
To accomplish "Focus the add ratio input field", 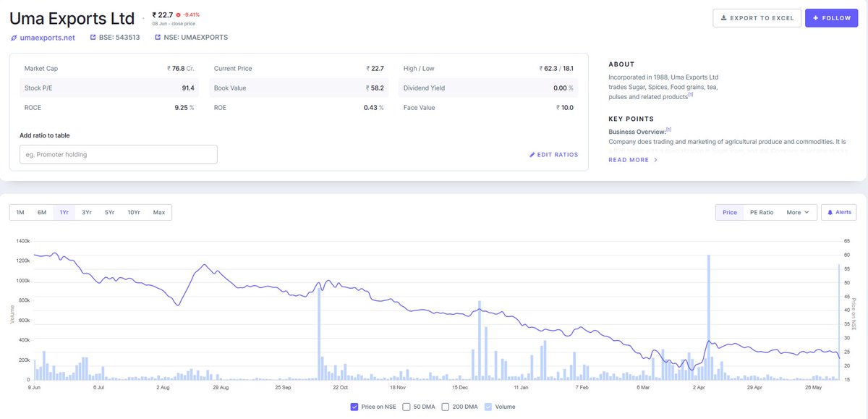I will click(119, 154).
